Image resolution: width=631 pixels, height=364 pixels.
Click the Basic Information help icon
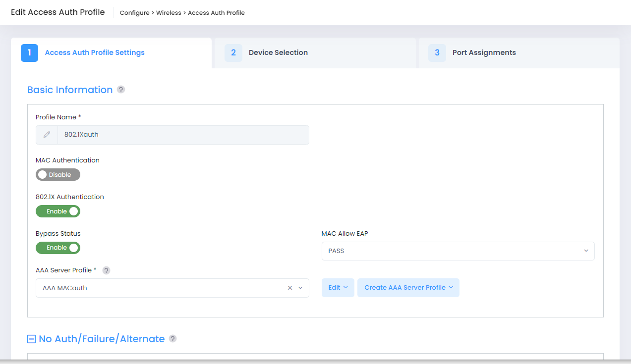coord(121,90)
